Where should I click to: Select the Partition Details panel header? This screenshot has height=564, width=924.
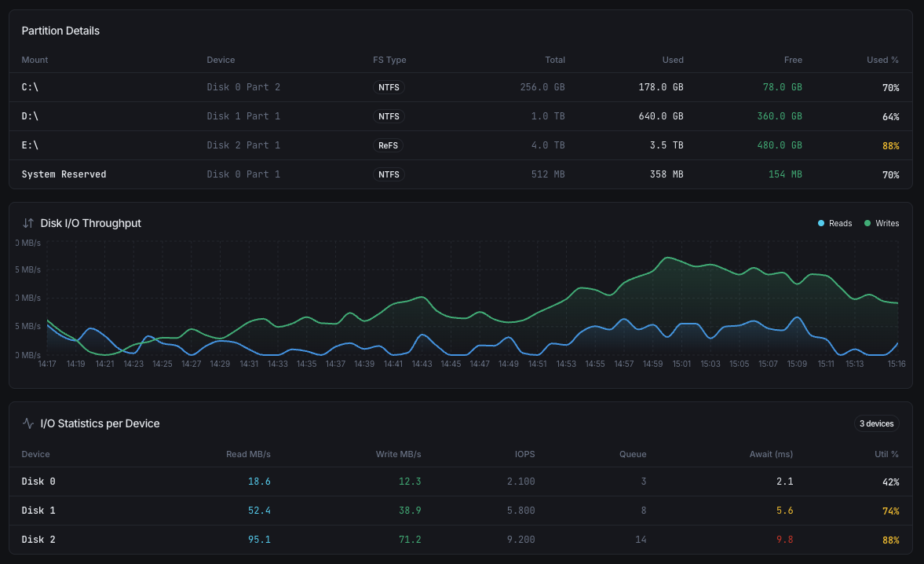pos(60,31)
